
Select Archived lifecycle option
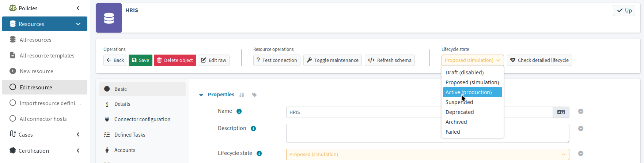click(473, 122)
